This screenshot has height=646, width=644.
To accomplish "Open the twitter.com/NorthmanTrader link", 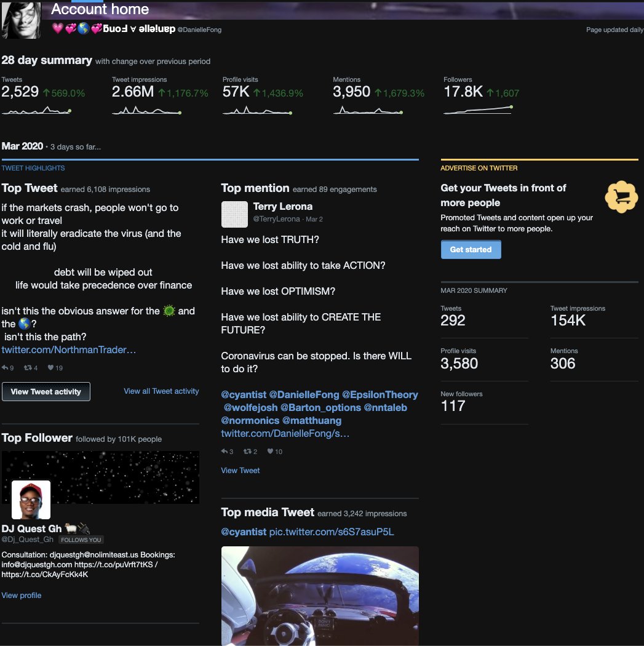I will tap(68, 350).
